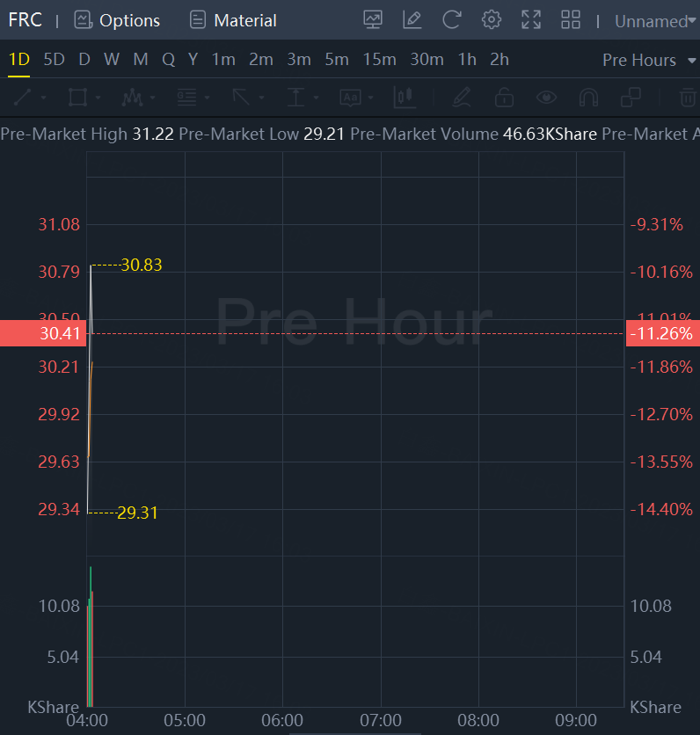Open the Material button

click(x=233, y=20)
